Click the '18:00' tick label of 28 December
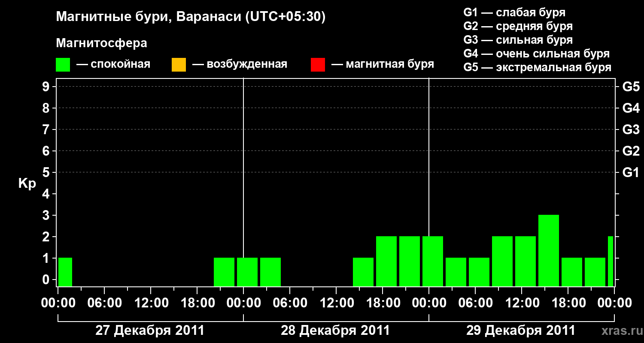The width and height of the screenshot is (644, 343). click(383, 303)
